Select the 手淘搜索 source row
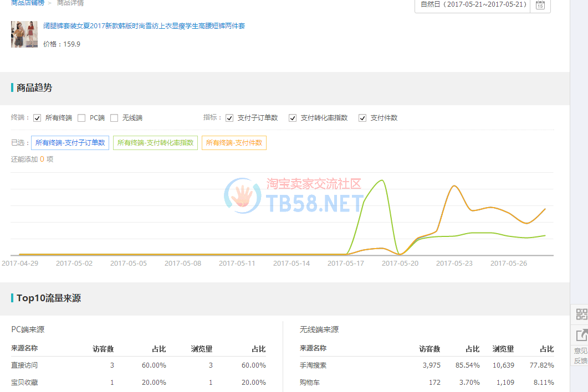Image resolution: width=588 pixels, height=392 pixels. tap(427, 365)
